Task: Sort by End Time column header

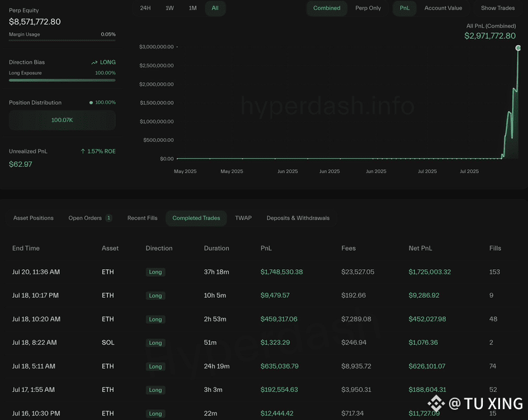Action: 26,248
